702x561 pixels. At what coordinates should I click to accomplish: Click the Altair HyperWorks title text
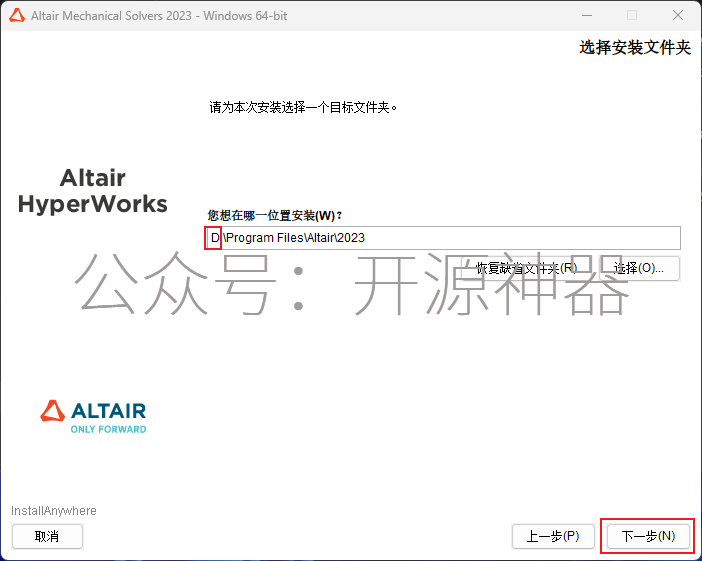pyautogui.click(x=93, y=191)
